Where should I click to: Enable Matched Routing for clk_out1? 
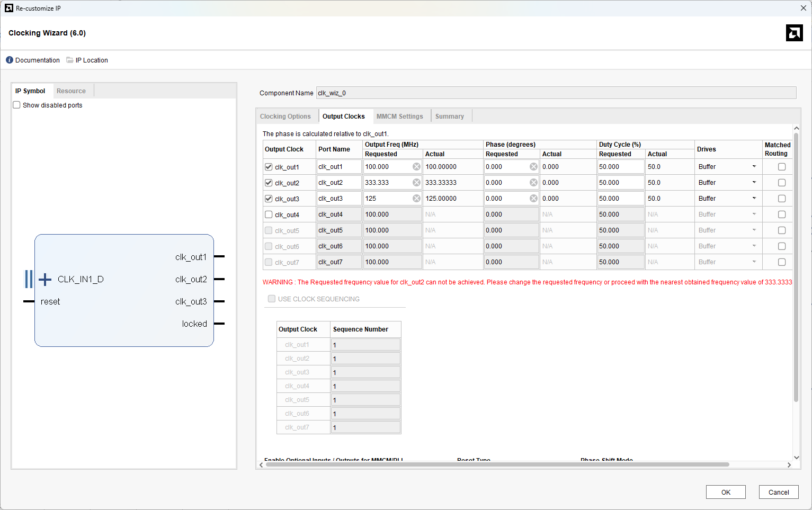tap(781, 167)
